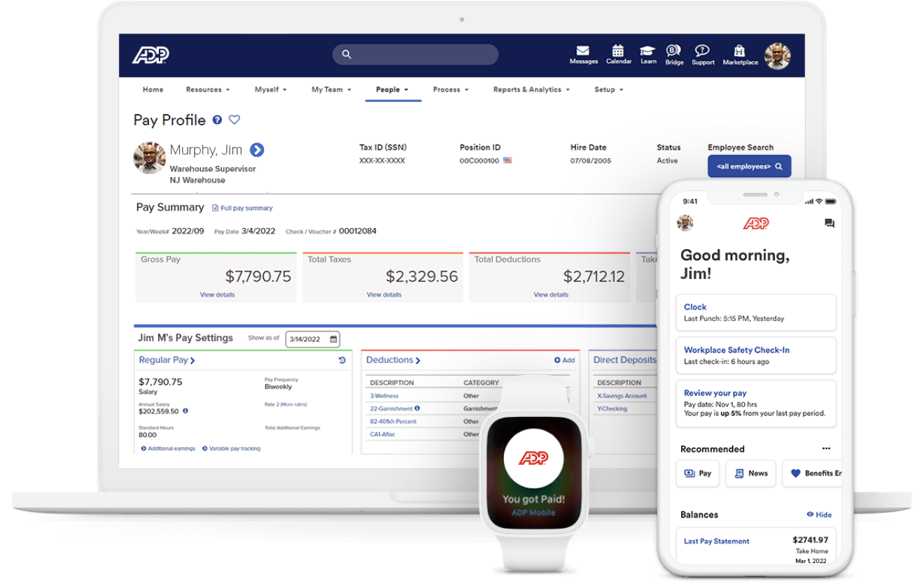
Task: Open the Deductions section link
Action: tap(393, 360)
